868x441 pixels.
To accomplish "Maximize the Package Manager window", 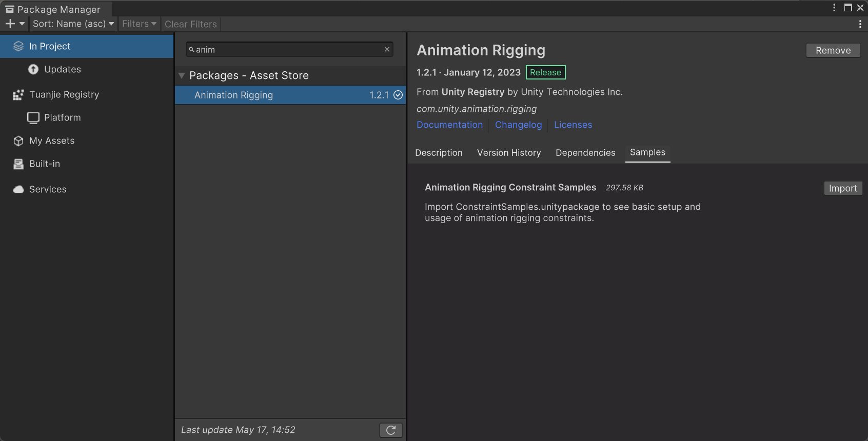I will coord(848,8).
